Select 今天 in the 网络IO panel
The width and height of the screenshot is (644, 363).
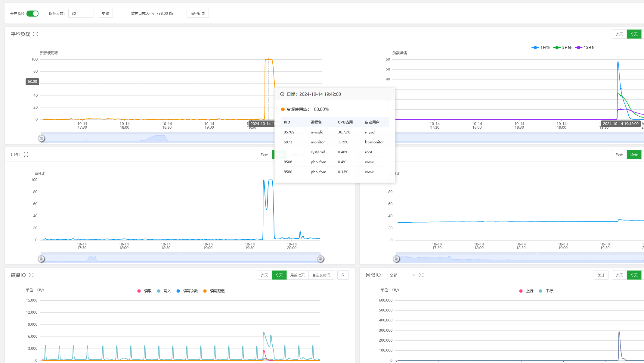coord(634,275)
